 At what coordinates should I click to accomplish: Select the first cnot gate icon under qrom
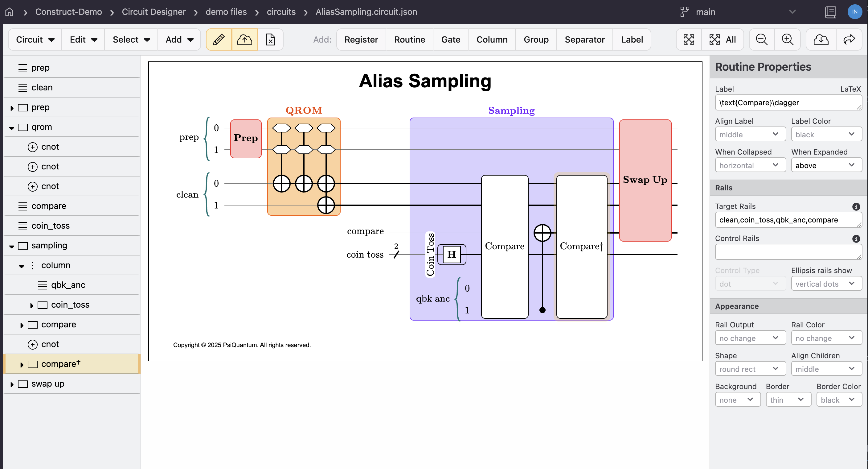(x=33, y=147)
